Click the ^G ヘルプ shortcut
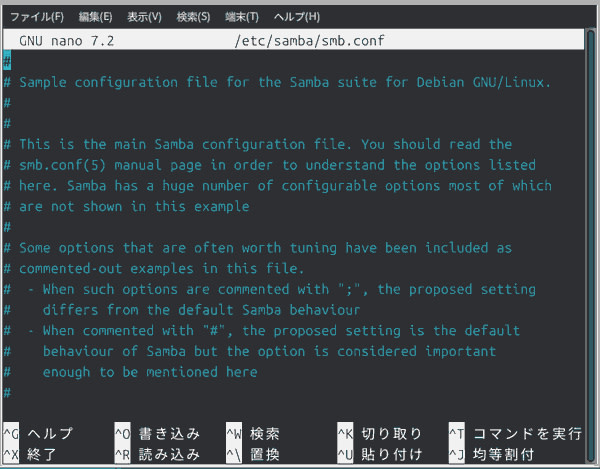The width and height of the screenshot is (600, 469). pos(38,433)
